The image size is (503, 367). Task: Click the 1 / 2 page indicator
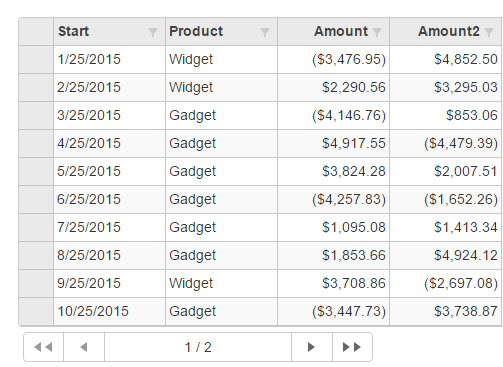tap(198, 347)
